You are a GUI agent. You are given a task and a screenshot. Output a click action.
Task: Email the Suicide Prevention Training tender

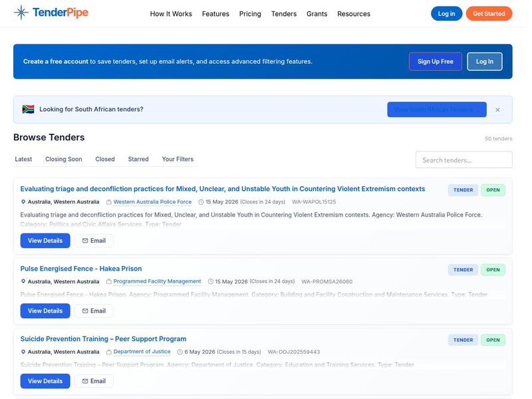coord(94,381)
